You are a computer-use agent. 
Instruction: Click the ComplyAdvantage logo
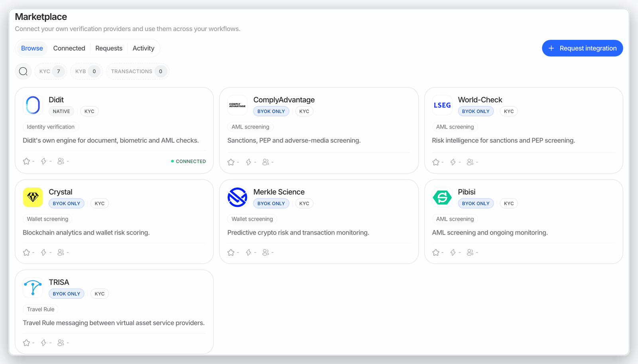click(237, 105)
